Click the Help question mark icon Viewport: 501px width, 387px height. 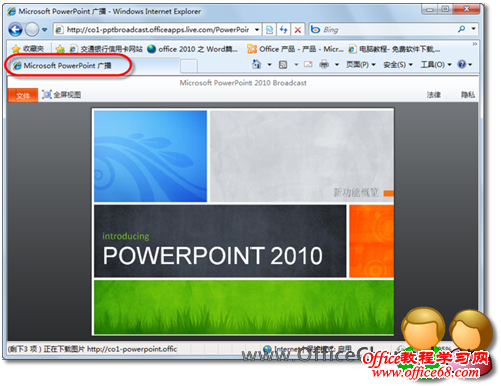pos(462,64)
